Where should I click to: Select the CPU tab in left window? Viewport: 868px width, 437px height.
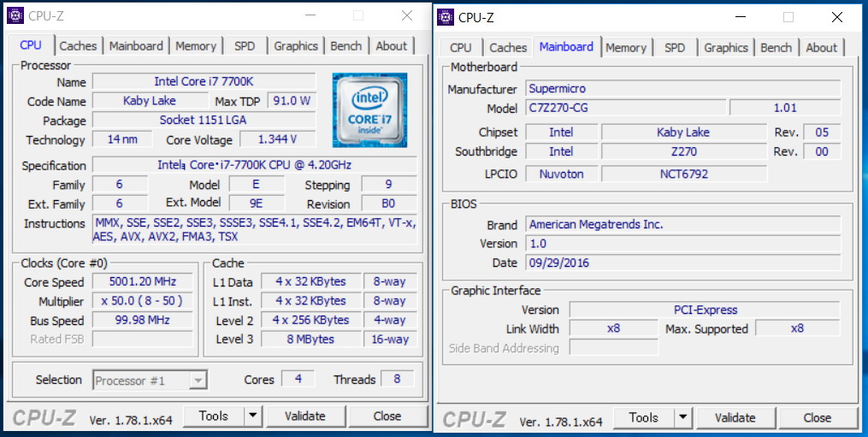pos(31,44)
